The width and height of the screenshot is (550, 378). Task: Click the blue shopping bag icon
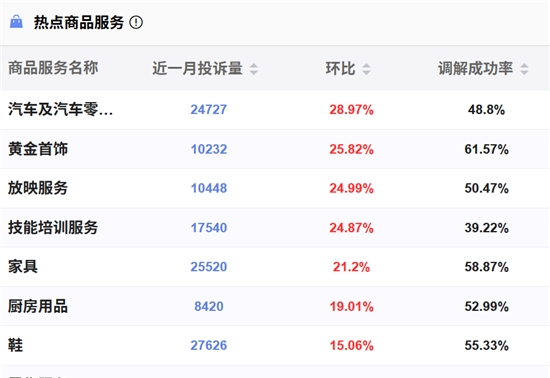point(16,22)
